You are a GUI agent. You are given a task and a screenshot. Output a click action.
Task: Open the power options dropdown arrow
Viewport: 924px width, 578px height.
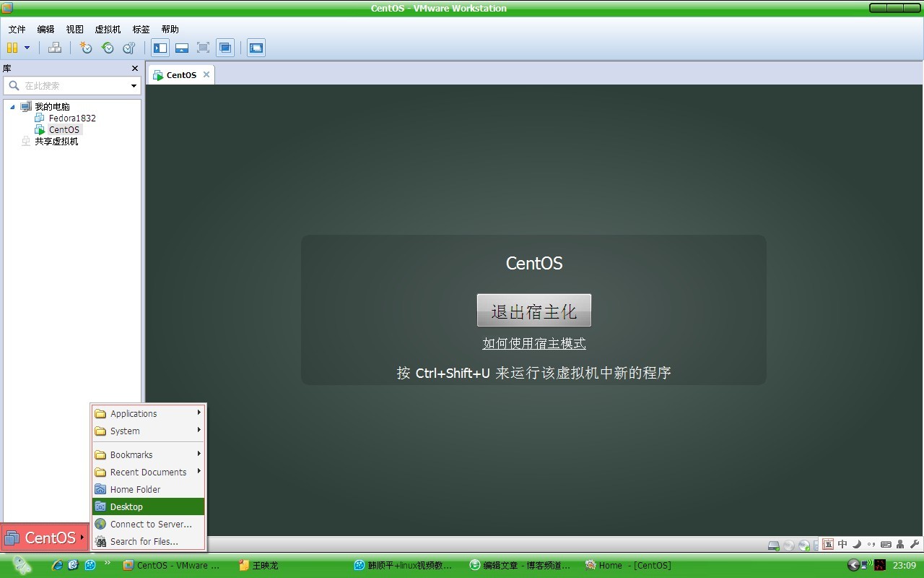[x=27, y=48]
